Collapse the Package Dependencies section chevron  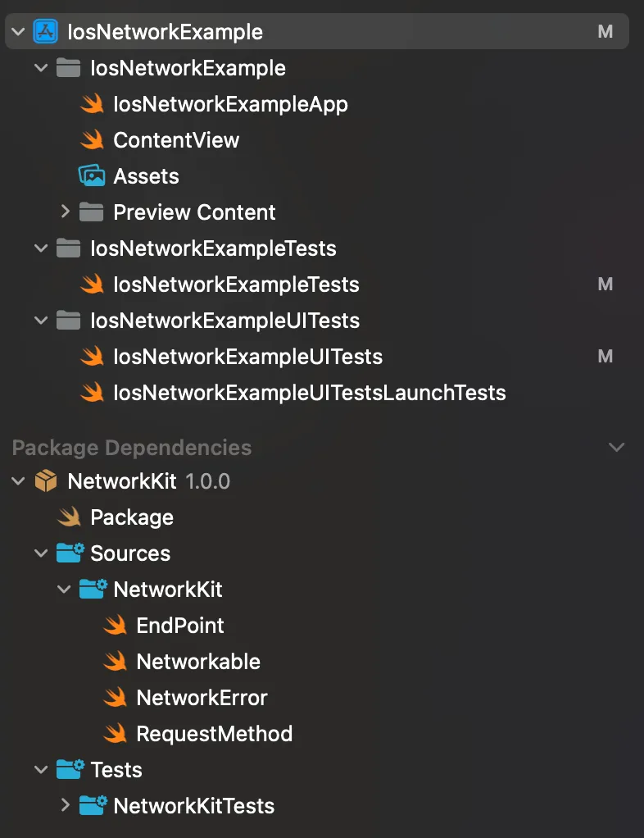[616, 447]
